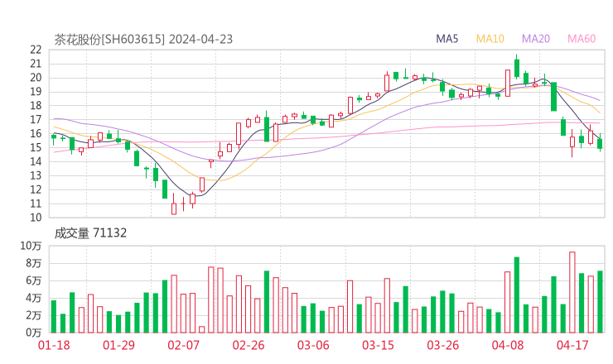
Task: Click the 成交量 71132 volume label
Action: [x=90, y=233]
